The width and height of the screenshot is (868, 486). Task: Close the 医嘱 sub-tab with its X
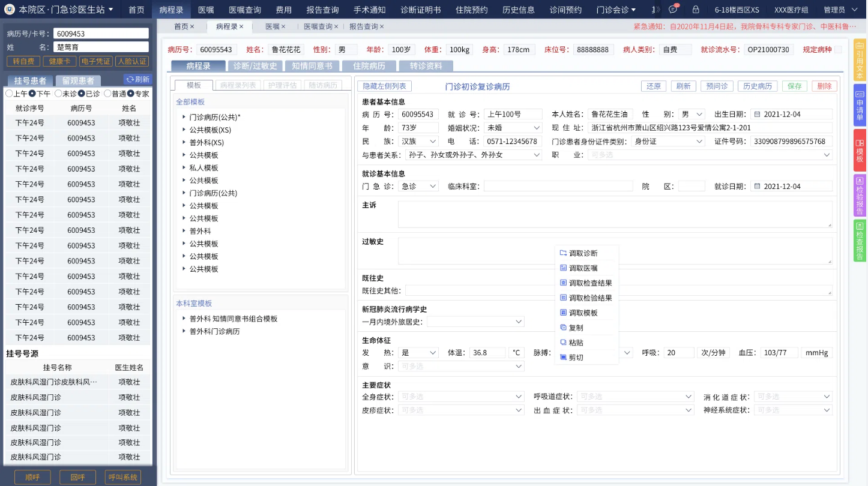pos(283,26)
